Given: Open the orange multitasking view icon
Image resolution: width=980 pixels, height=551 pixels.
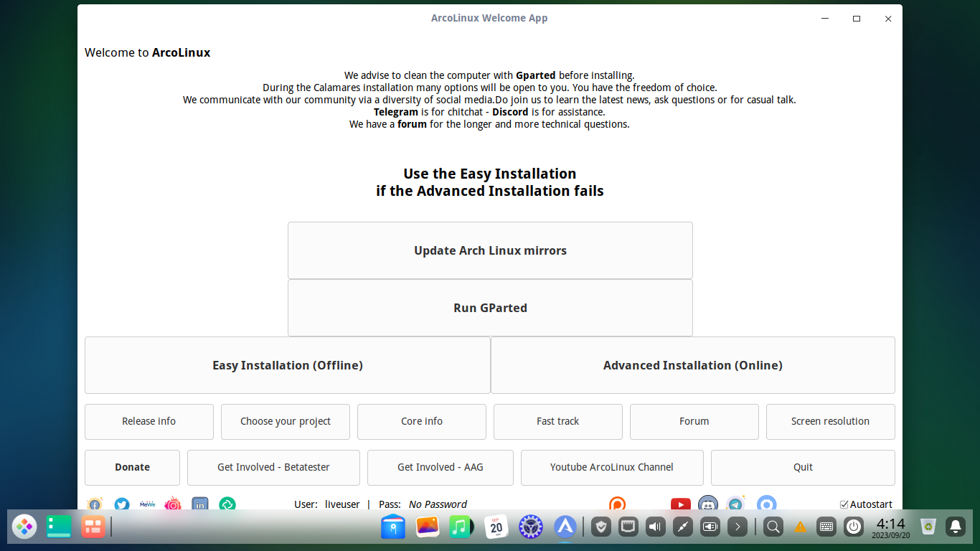Looking at the screenshot, I should [93, 527].
